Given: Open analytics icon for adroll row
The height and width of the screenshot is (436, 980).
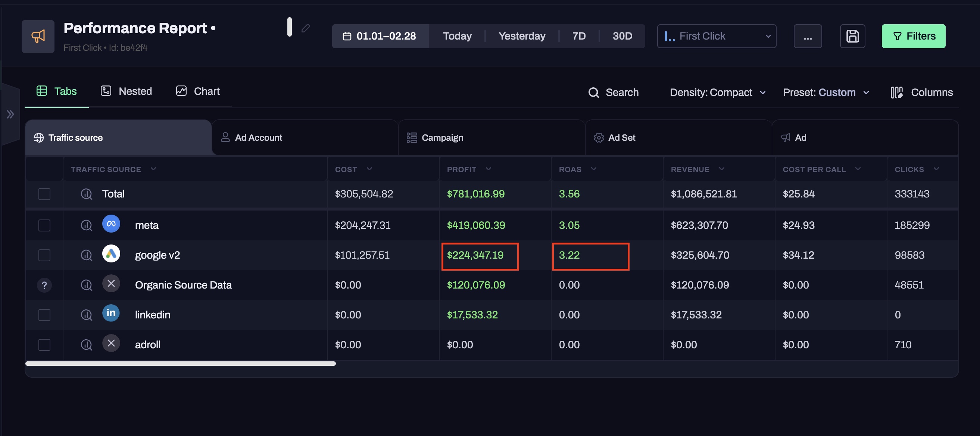Looking at the screenshot, I should click(86, 345).
